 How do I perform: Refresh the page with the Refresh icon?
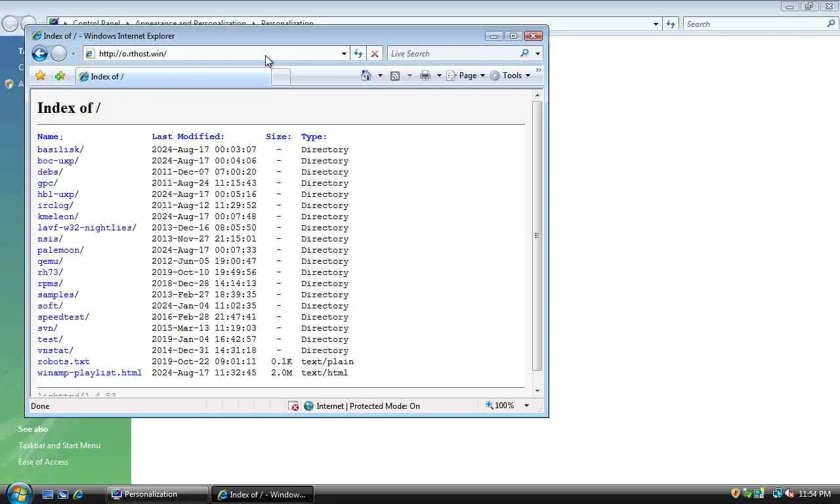358,54
